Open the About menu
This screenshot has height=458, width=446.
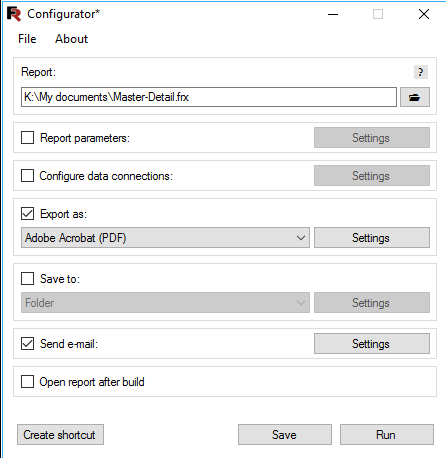pyautogui.click(x=71, y=39)
